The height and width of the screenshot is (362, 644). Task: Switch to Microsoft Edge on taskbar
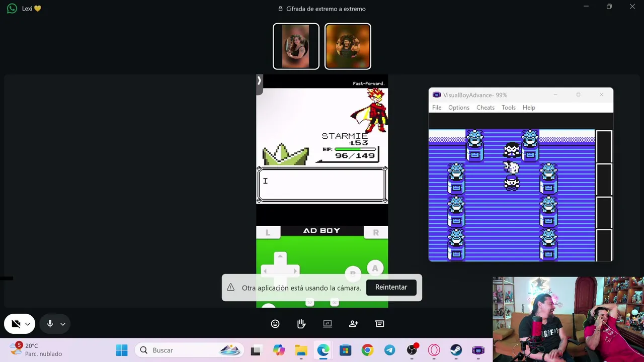pyautogui.click(x=323, y=350)
